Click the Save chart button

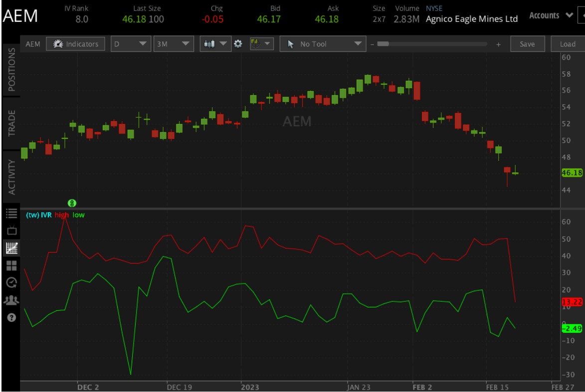point(527,44)
